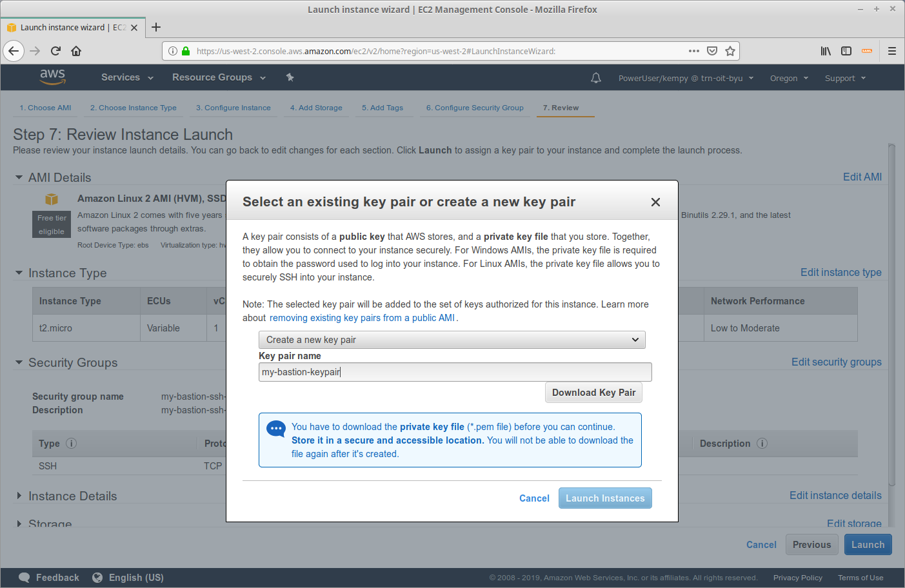Close the key pair dialog with X

[655, 202]
